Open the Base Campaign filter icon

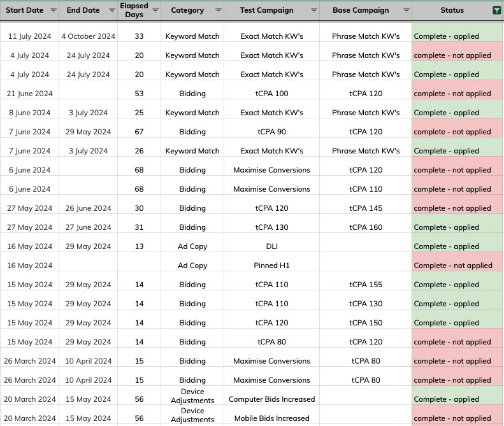[x=406, y=10]
